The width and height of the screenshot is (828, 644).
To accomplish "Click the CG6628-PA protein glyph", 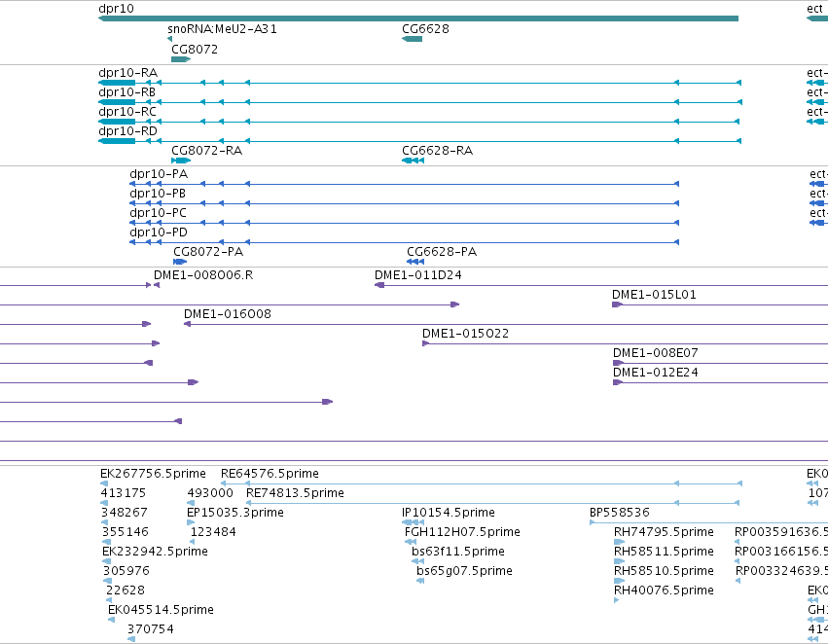I will 415,262.
